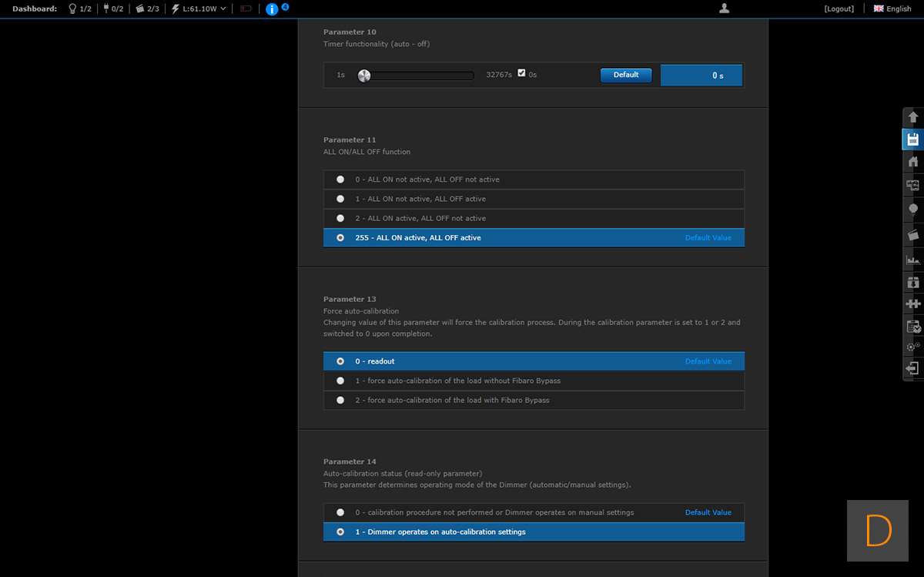This screenshot has height=577, width=924.
Task: Toggle the 0s checkbox for Parameter 10
Action: coord(522,73)
